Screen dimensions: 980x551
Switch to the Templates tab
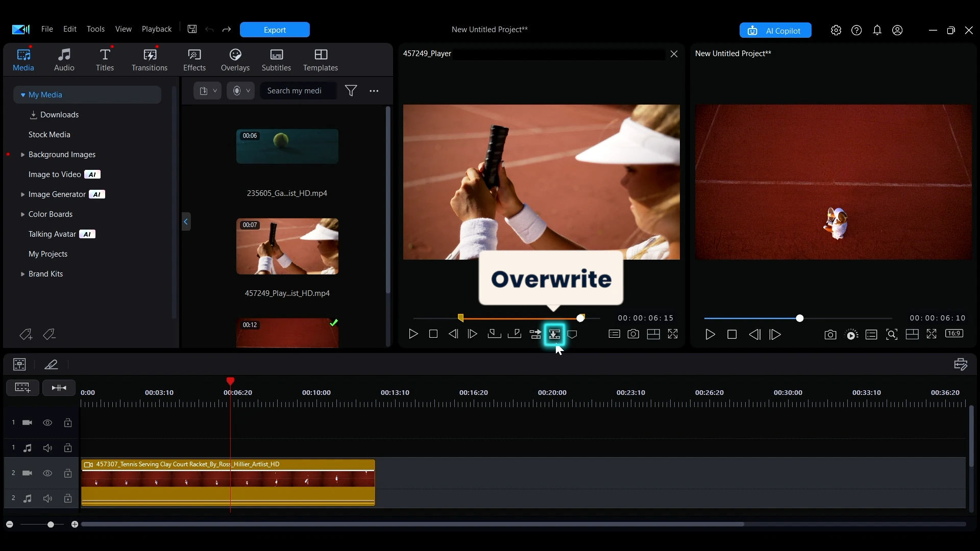tap(321, 60)
